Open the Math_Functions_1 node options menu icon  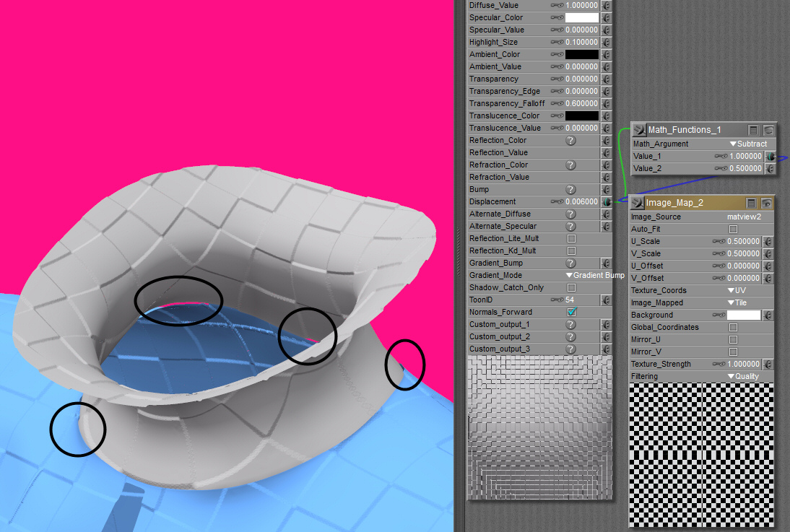753,130
